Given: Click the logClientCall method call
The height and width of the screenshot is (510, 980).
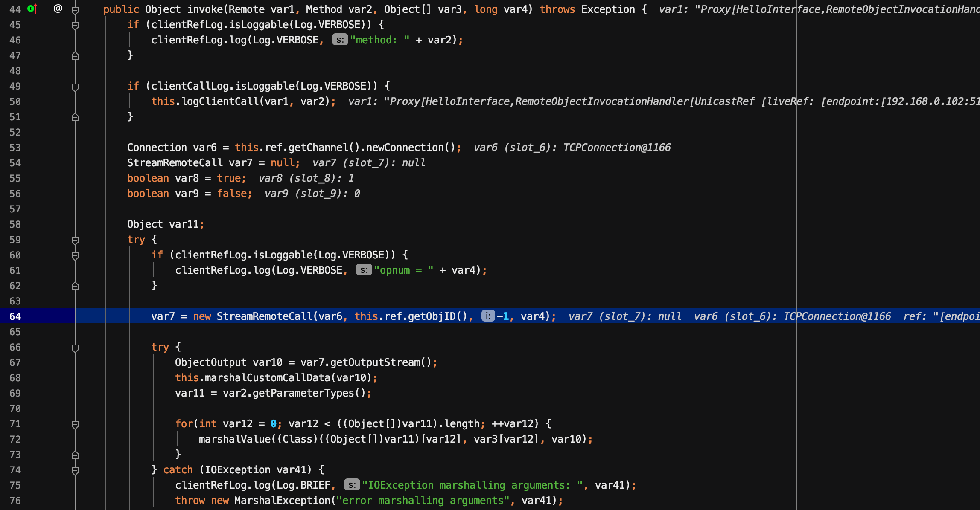Looking at the screenshot, I should point(220,101).
